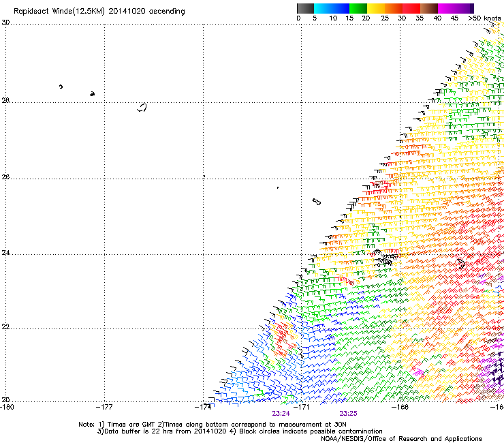504x443 pixels.
Task: Click the magenta 40-45 knots legend color
Action: [x=447, y=8]
